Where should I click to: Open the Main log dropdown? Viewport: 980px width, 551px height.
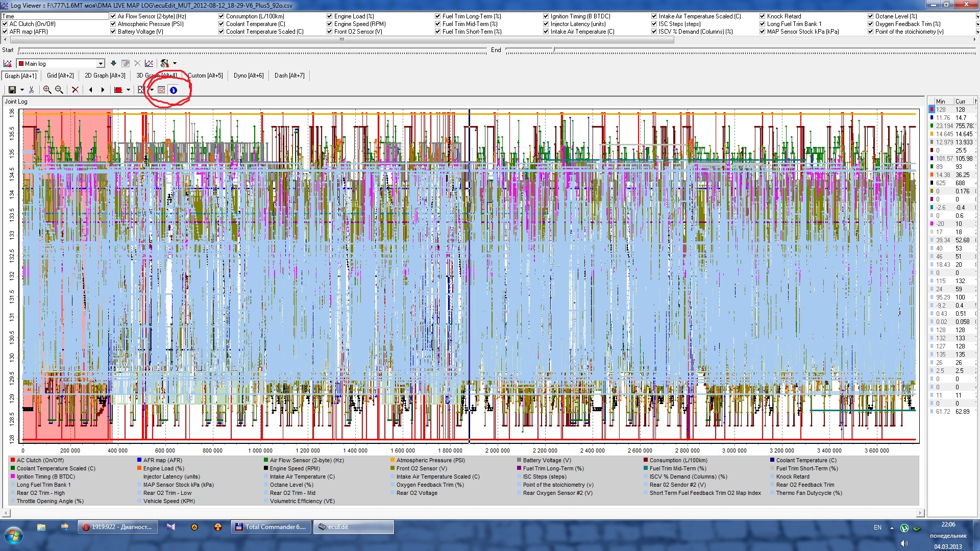tap(101, 64)
